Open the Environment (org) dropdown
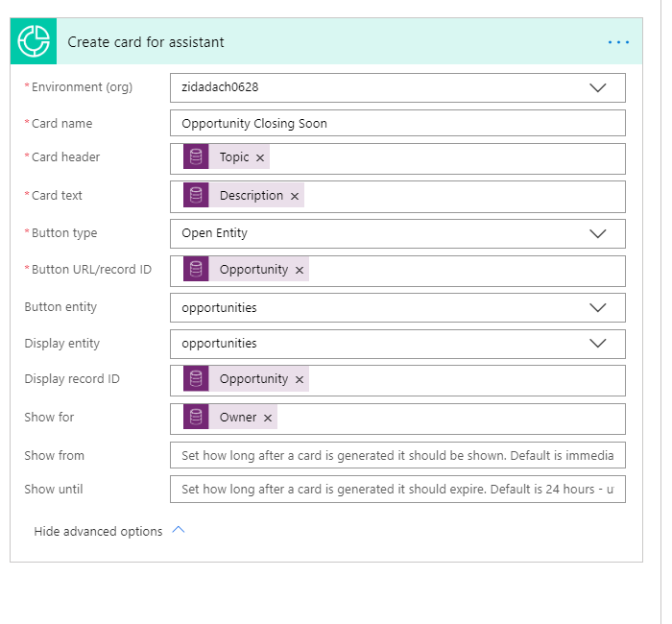The height and width of the screenshot is (624, 672). point(598,87)
